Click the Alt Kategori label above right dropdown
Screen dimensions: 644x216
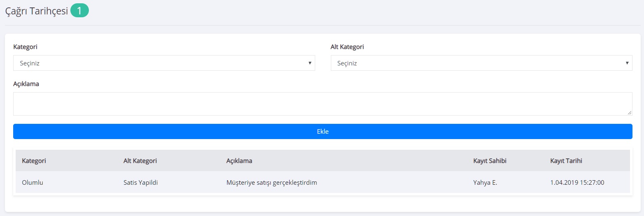point(347,47)
